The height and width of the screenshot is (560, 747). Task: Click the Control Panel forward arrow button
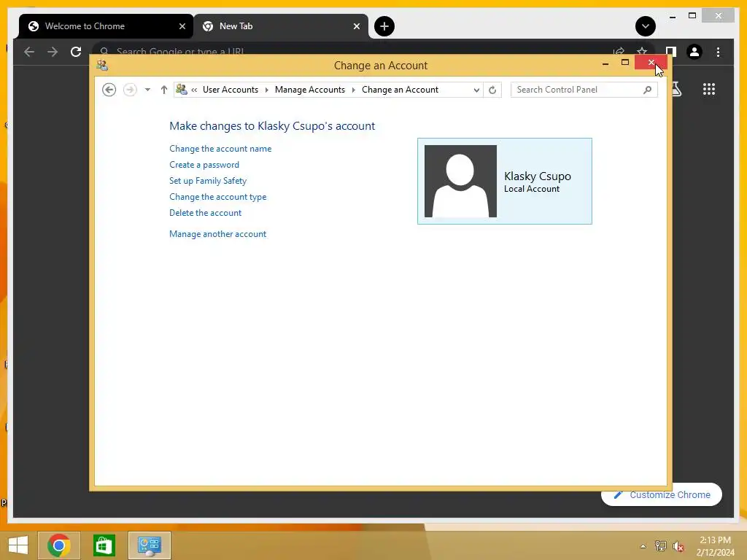click(130, 90)
